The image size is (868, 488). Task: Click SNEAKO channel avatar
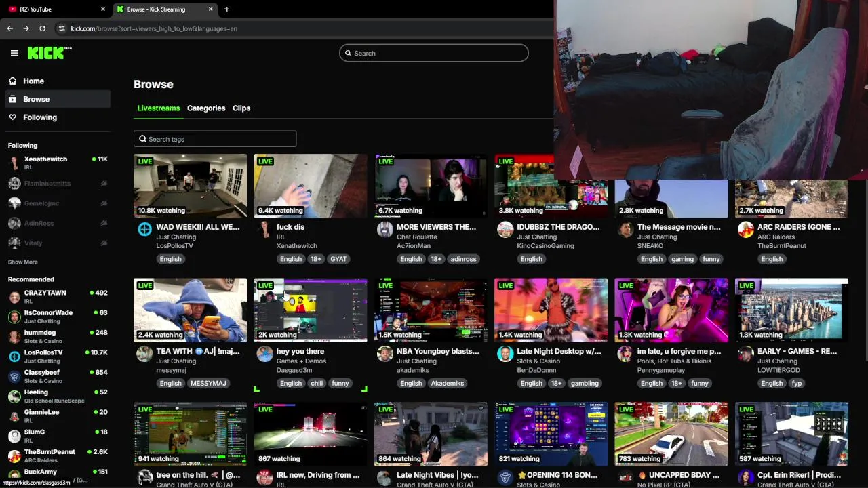tap(625, 230)
